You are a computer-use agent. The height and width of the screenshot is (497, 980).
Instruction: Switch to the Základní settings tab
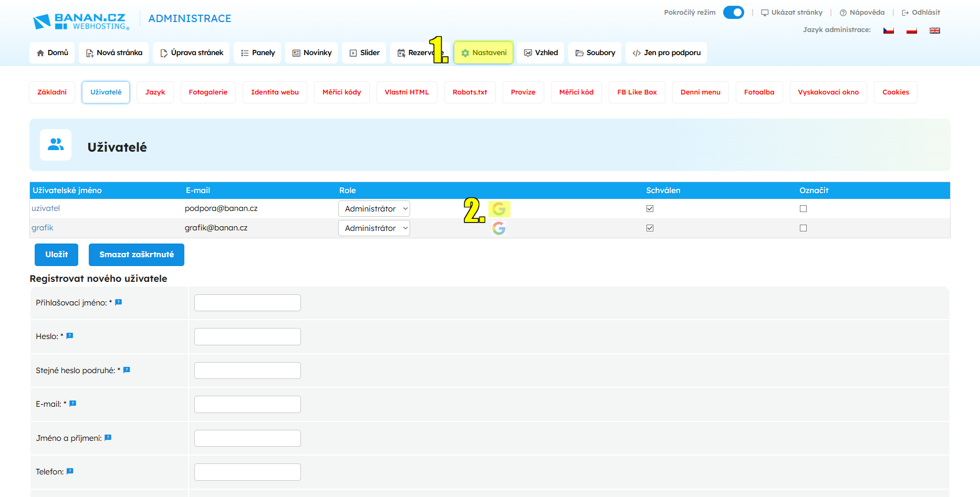(52, 92)
